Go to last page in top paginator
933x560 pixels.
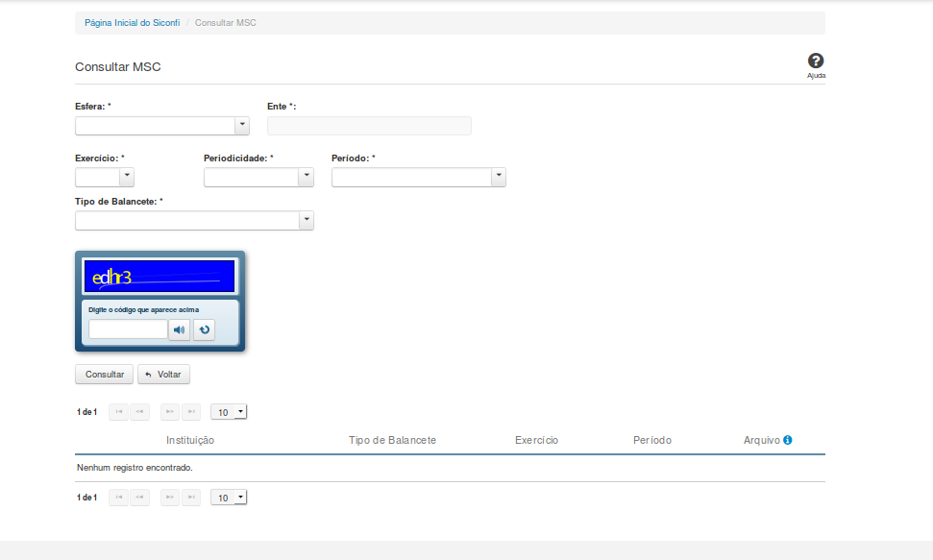tap(191, 412)
